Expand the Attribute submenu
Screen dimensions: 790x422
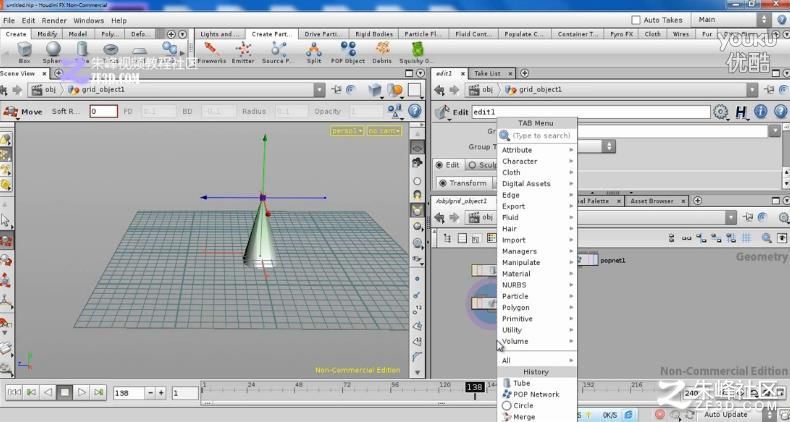pyautogui.click(x=537, y=150)
